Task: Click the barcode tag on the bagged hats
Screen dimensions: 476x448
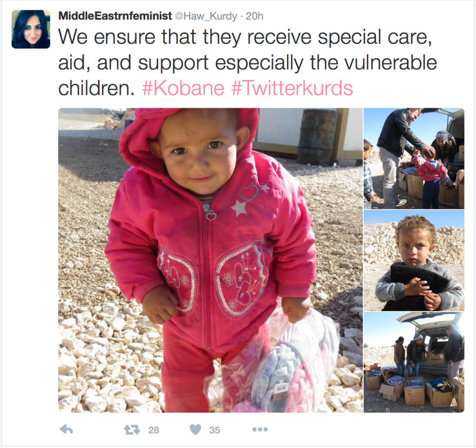Action: tap(282, 388)
